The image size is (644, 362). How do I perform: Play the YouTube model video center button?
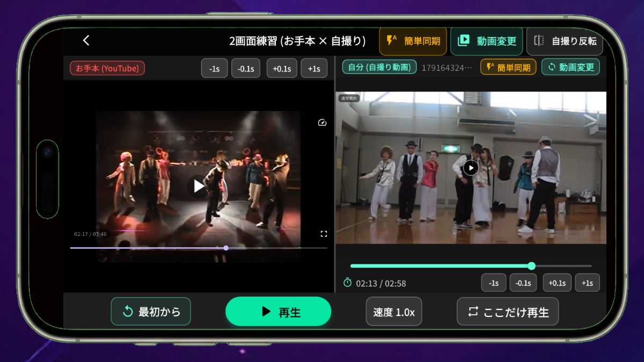tap(199, 186)
